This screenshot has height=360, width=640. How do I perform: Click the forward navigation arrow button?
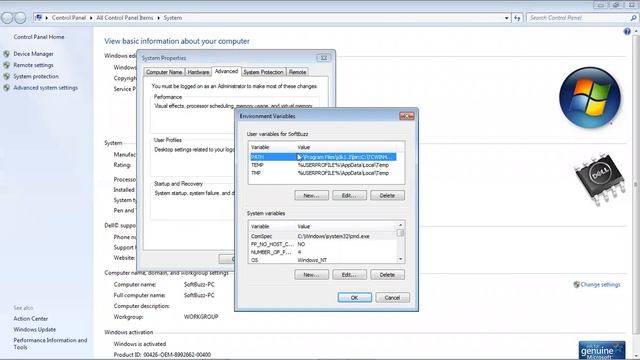[20, 18]
